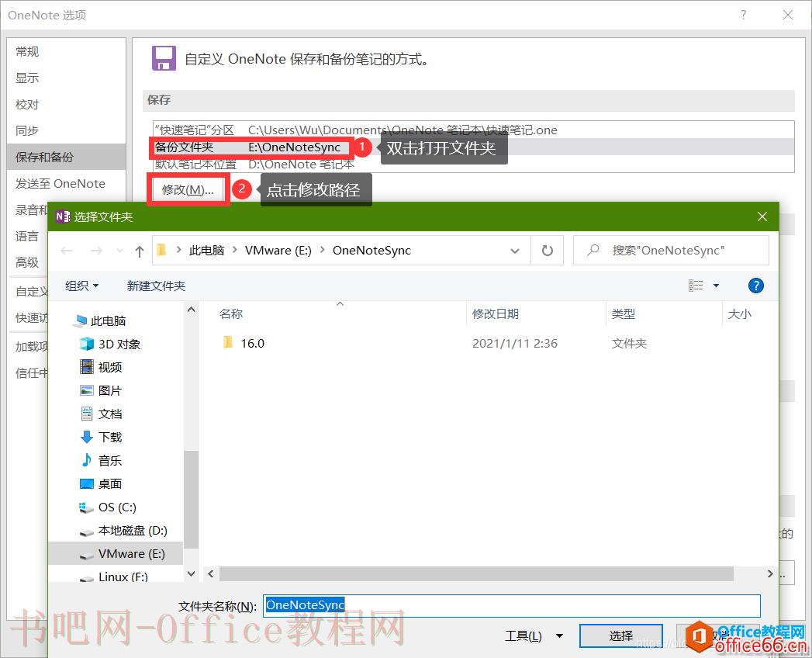This screenshot has height=658, width=812.
Task: Select the 备份文件夹 row
Action: 474,147
